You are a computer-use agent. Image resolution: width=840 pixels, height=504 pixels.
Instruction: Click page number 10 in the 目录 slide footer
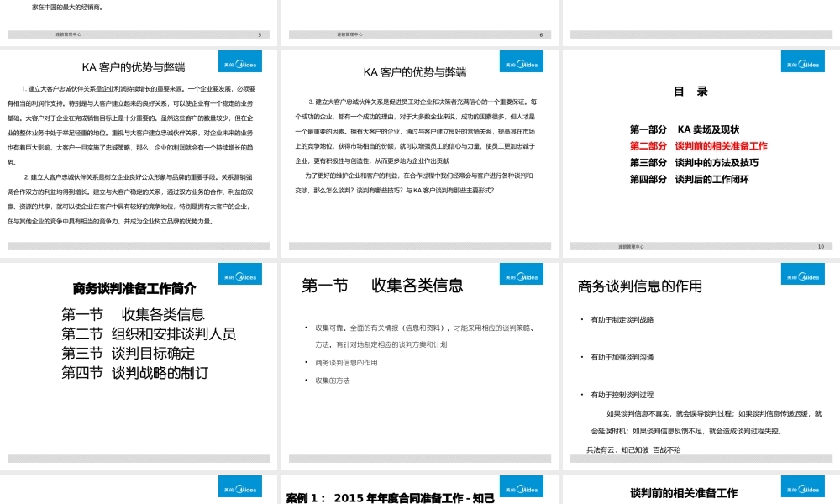point(821,247)
